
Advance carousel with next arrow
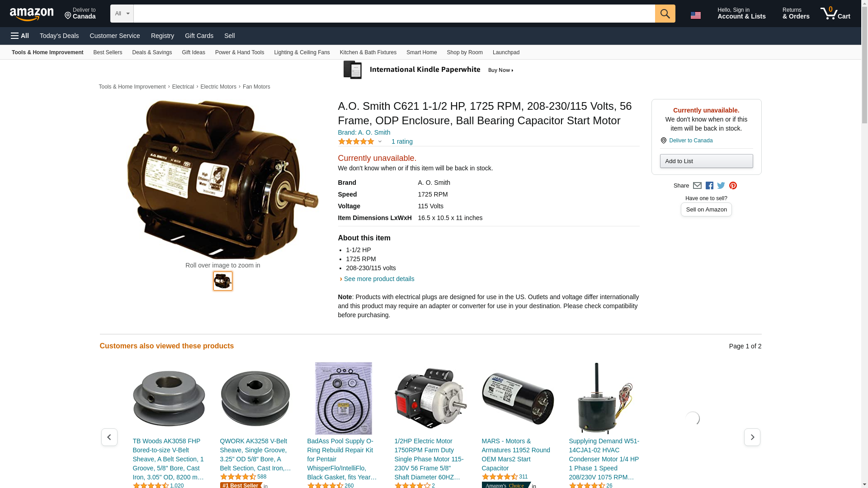(x=752, y=437)
